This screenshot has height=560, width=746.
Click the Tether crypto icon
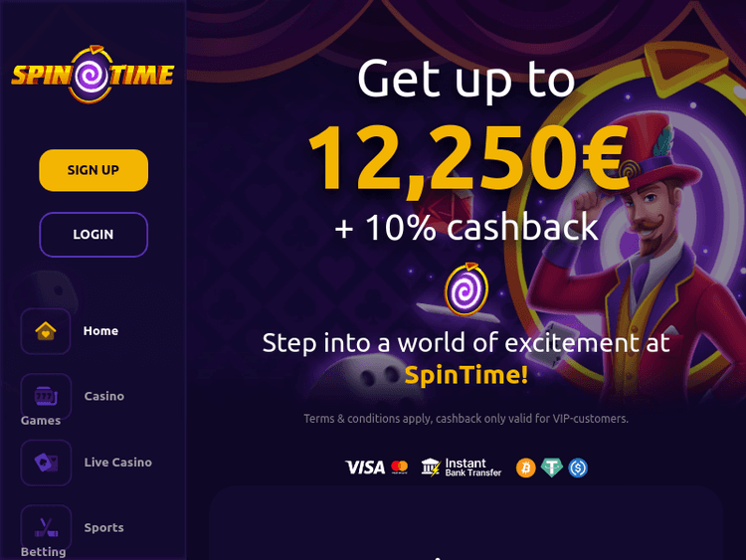tap(552, 467)
